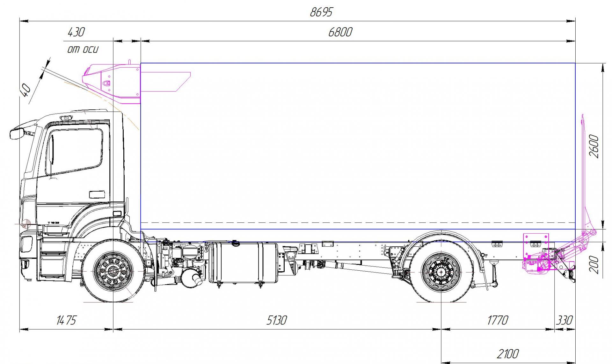The height and width of the screenshot is (364, 612).
Task: Select the 1770 rear dimension
Action: tap(498, 320)
